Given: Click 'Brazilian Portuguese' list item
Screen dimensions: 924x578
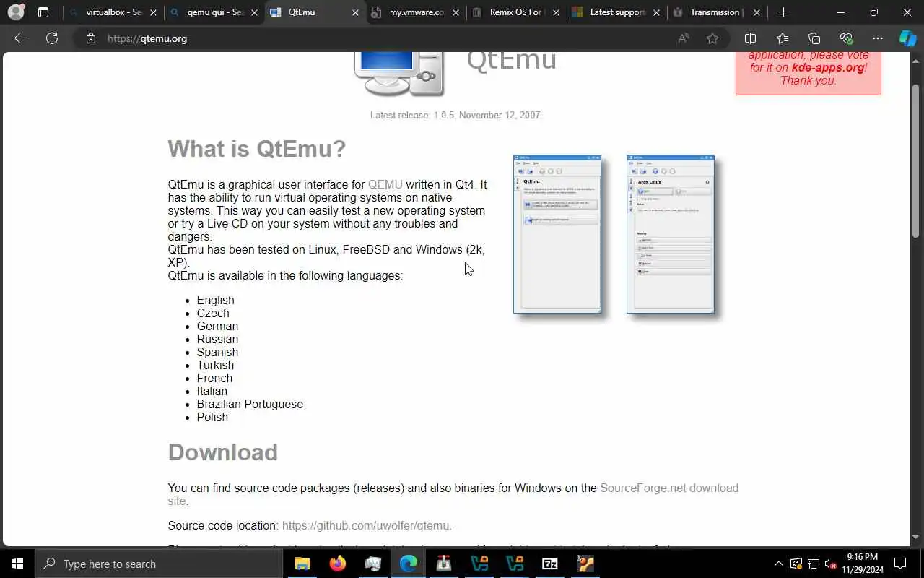Looking at the screenshot, I should click(x=250, y=404).
